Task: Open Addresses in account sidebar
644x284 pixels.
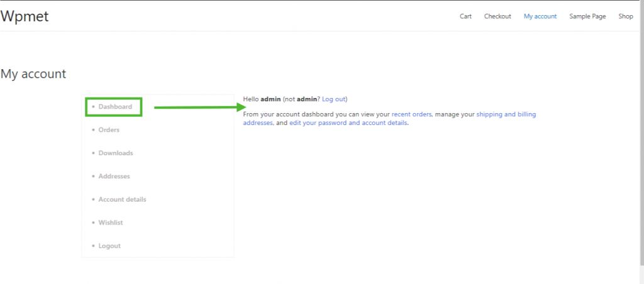Action: coord(114,176)
